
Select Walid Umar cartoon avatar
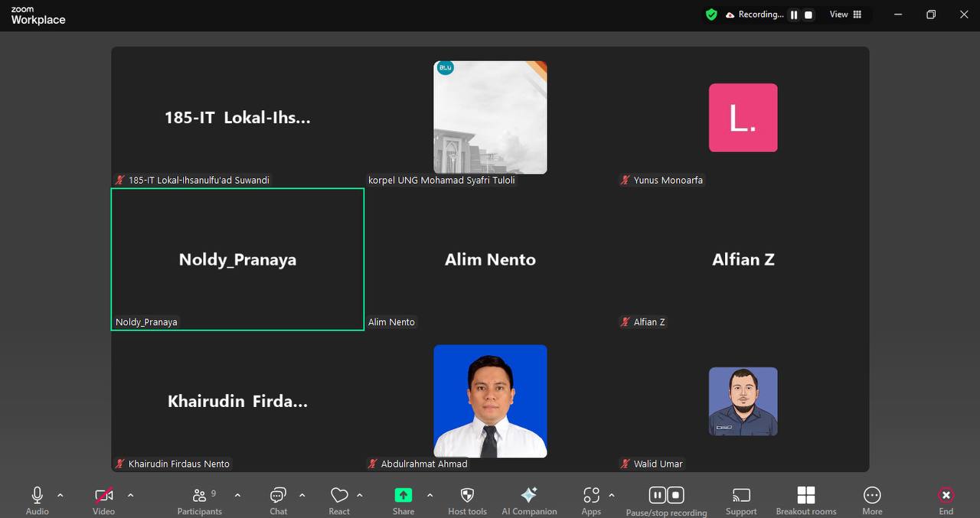tap(743, 402)
